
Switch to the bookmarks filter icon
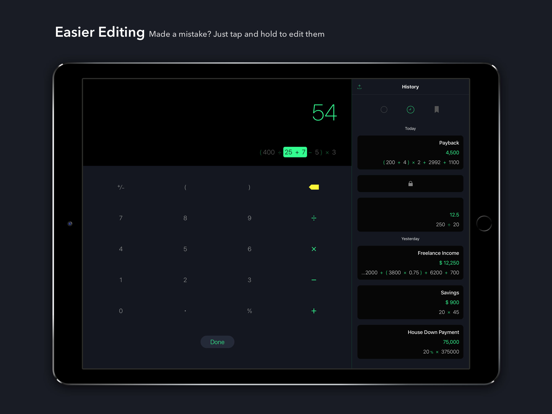tap(437, 109)
